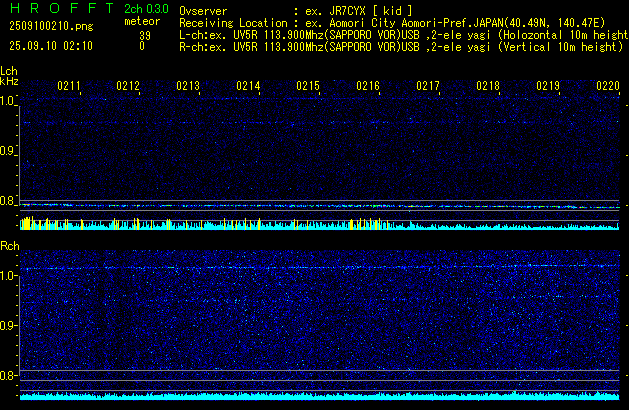This screenshot has width=629, height=410.
Task: Click the 0216 time marker
Action: tap(368, 86)
